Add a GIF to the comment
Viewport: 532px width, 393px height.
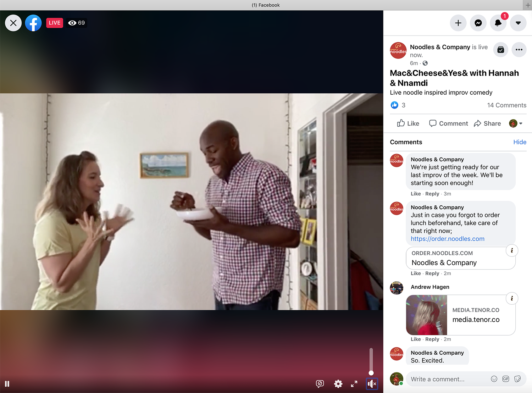(506, 379)
